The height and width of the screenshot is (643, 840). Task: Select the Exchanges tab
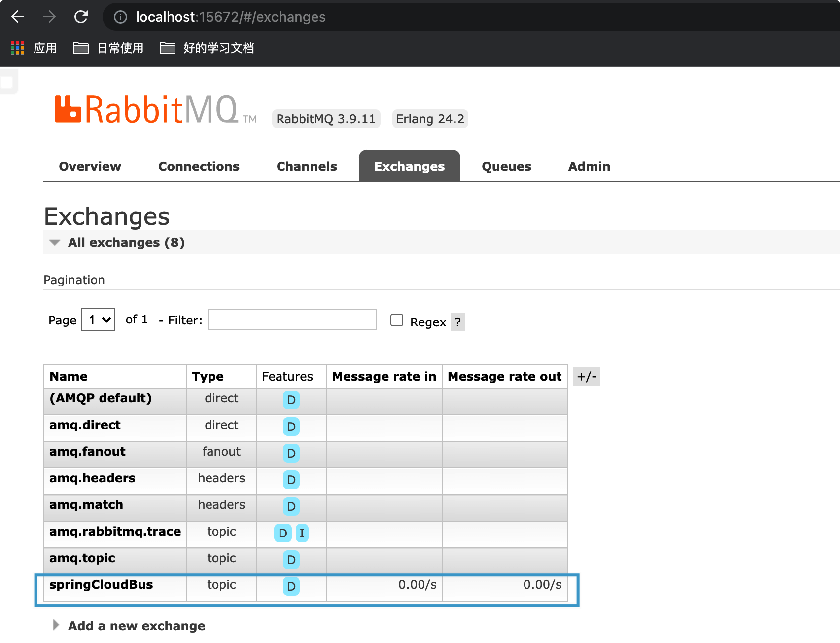click(x=410, y=166)
